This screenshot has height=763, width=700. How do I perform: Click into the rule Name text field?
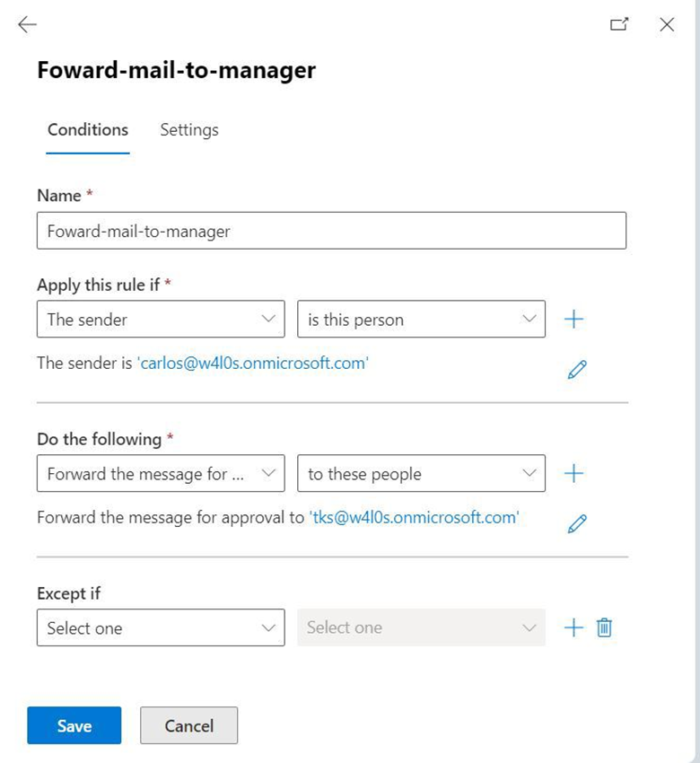click(331, 231)
